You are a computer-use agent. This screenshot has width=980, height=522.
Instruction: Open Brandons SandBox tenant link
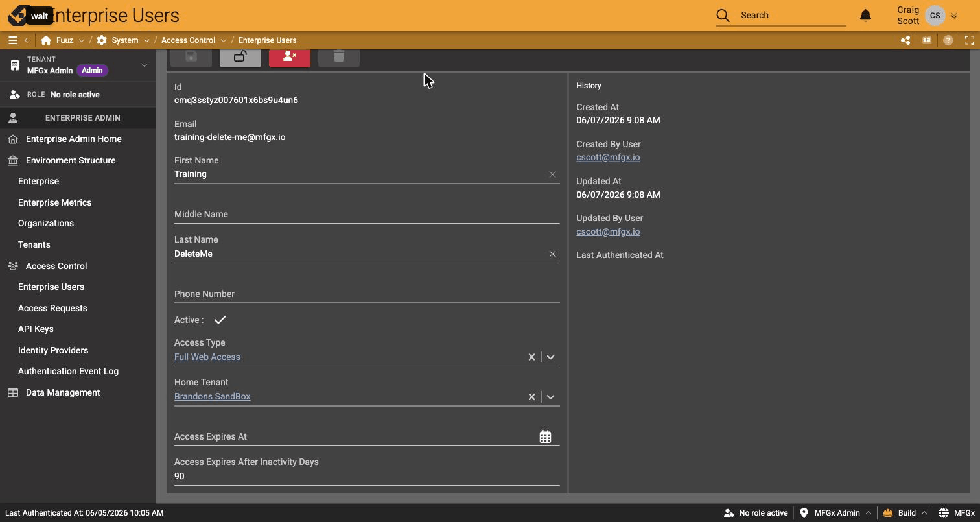coord(212,396)
